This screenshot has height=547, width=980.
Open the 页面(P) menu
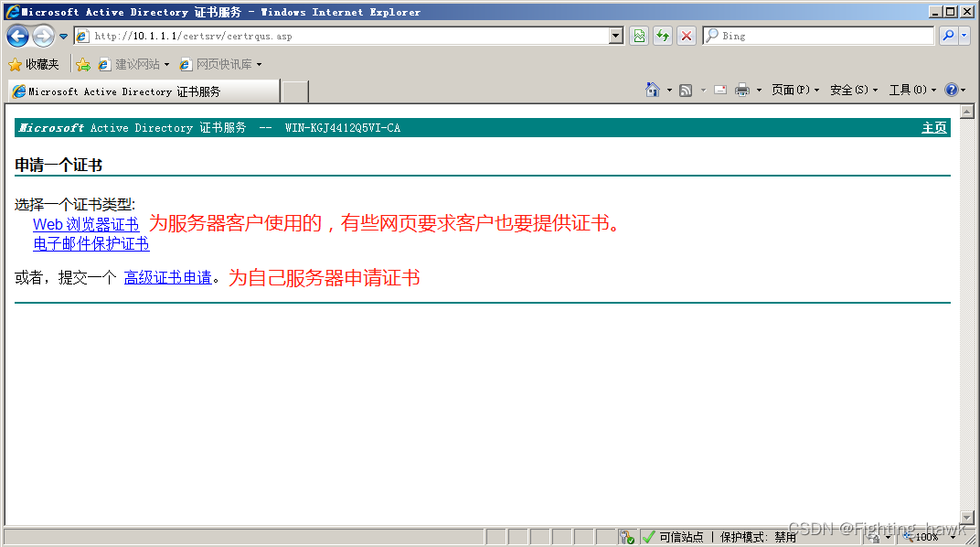coord(795,90)
